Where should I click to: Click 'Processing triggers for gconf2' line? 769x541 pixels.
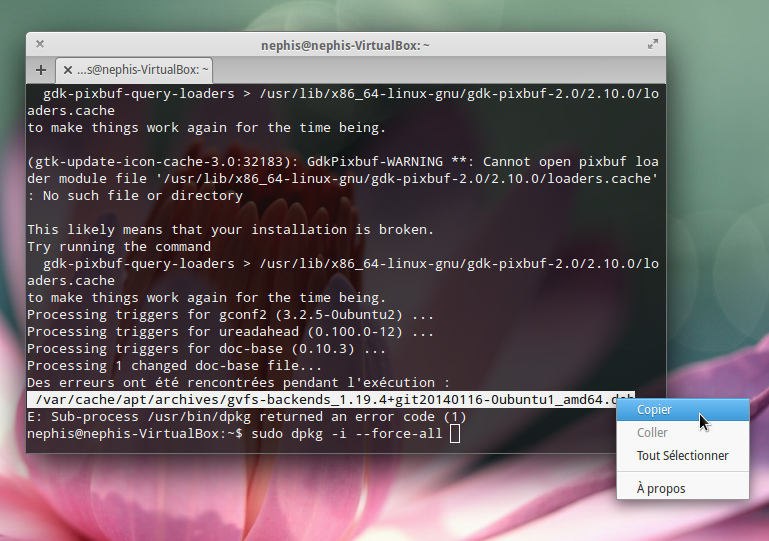click(231, 315)
